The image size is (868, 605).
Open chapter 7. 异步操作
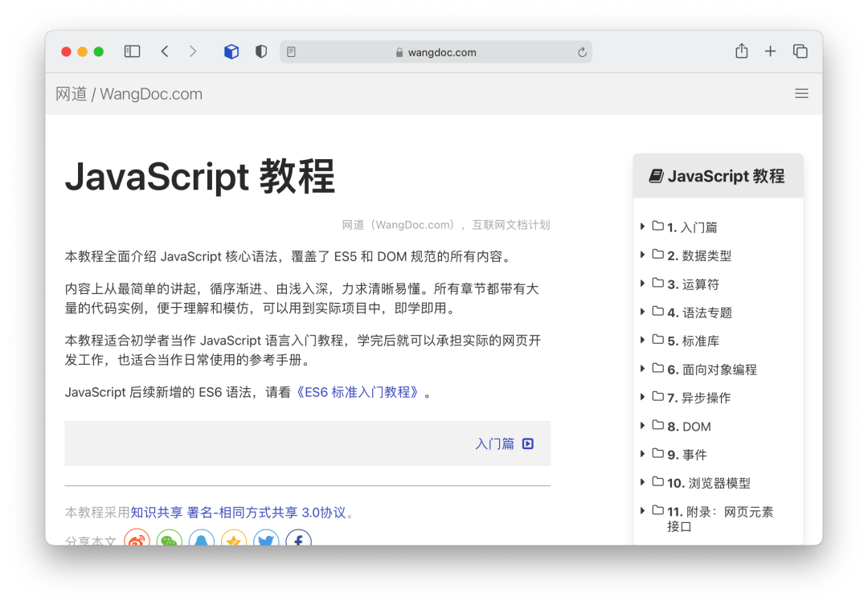pyautogui.click(x=698, y=398)
